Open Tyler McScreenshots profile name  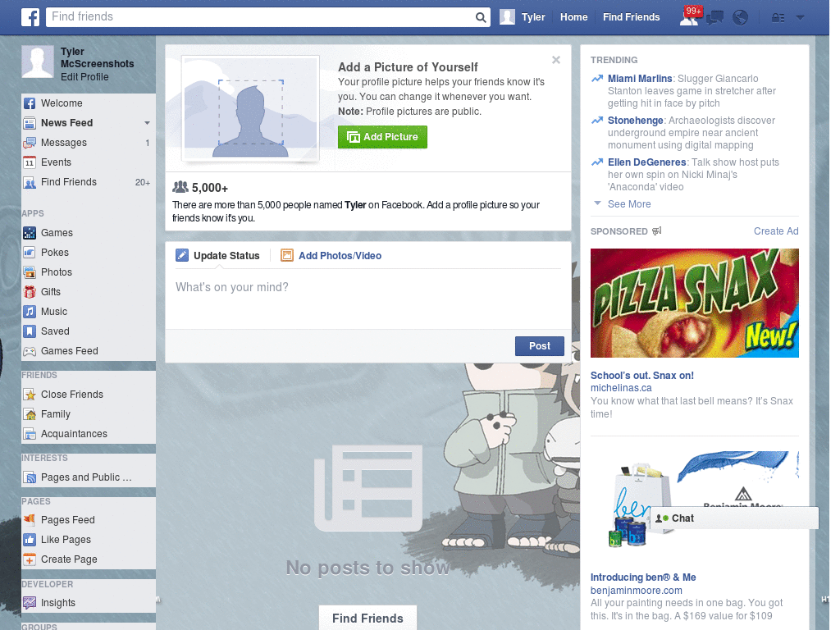(x=97, y=58)
